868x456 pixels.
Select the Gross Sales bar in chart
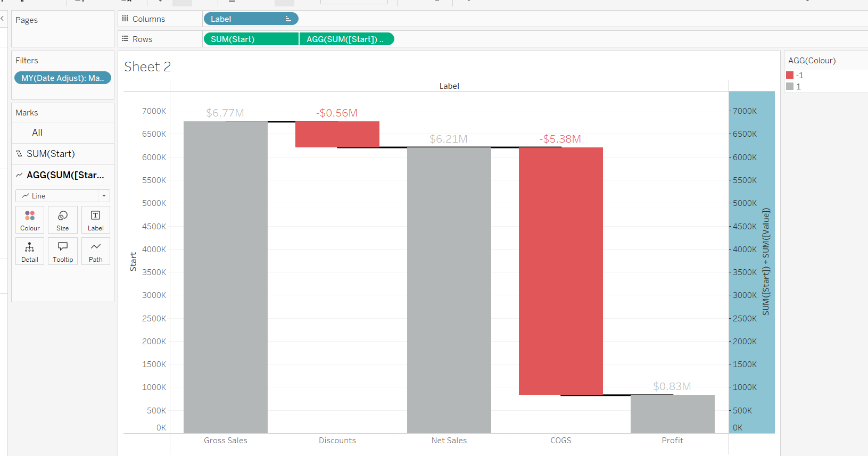point(225,277)
